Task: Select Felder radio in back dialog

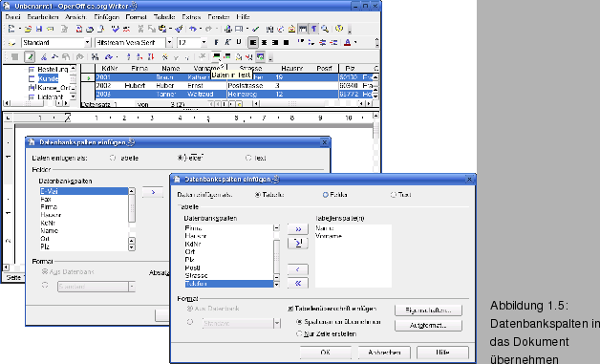Action: 181,158
